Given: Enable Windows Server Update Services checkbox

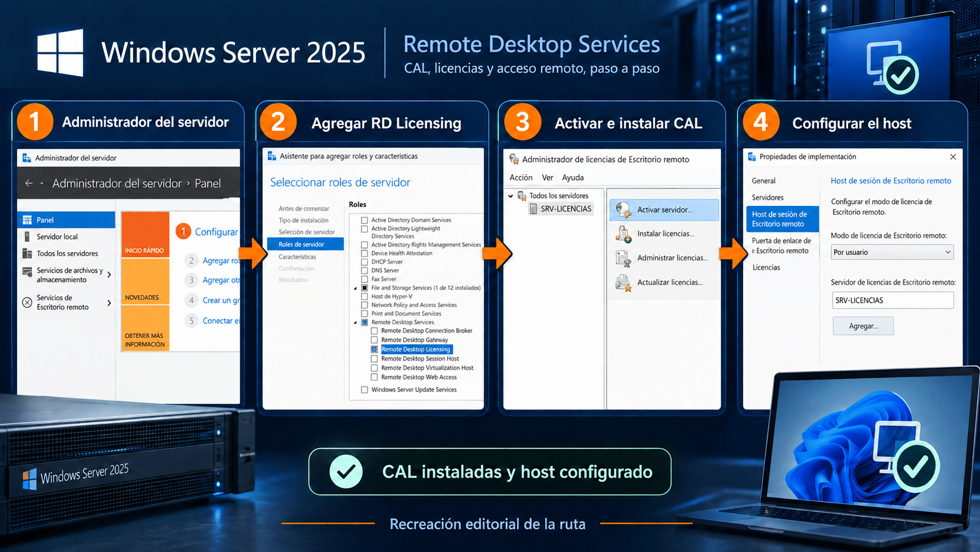Looking at the screenshot, I should click(365, 390).
